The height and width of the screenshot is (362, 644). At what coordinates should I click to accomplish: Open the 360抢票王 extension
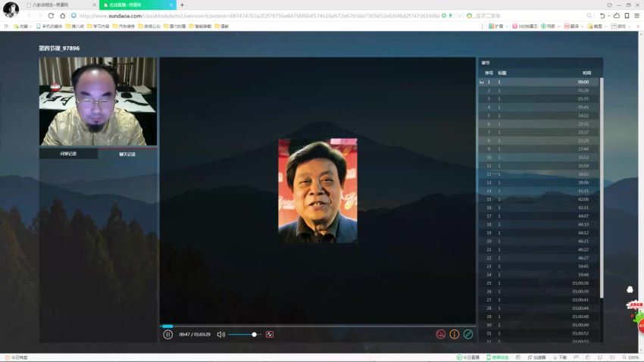[524, 27]
